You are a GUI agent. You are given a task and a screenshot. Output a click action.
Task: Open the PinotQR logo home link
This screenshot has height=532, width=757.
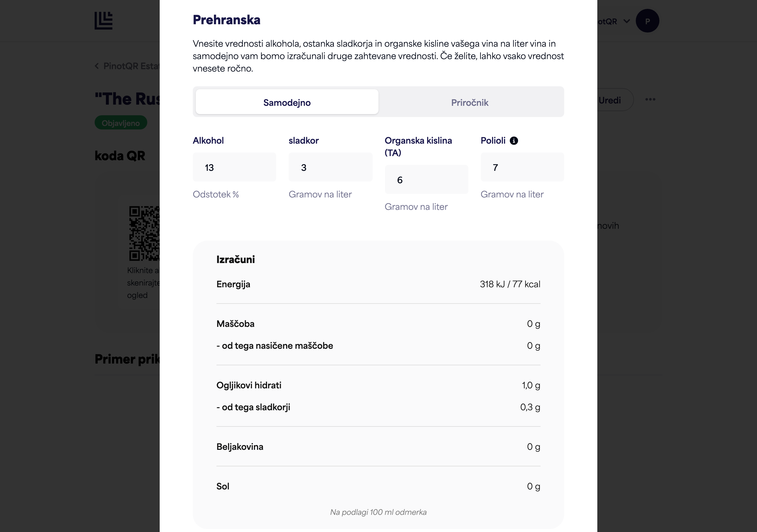103,21
